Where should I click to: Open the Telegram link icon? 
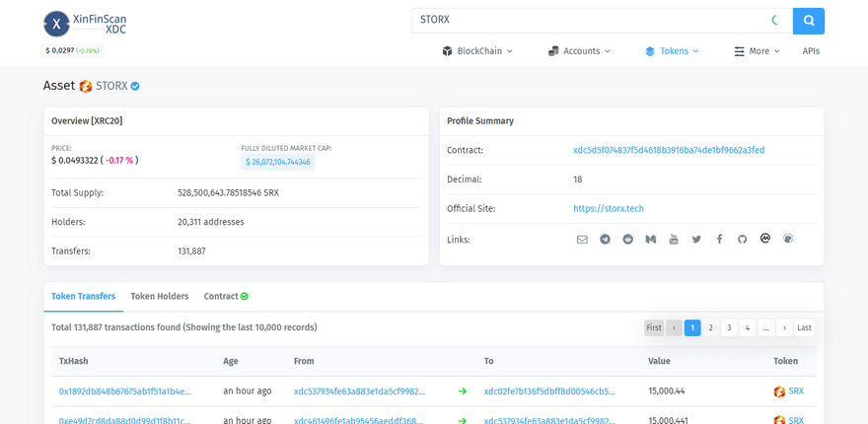(605, 240)
